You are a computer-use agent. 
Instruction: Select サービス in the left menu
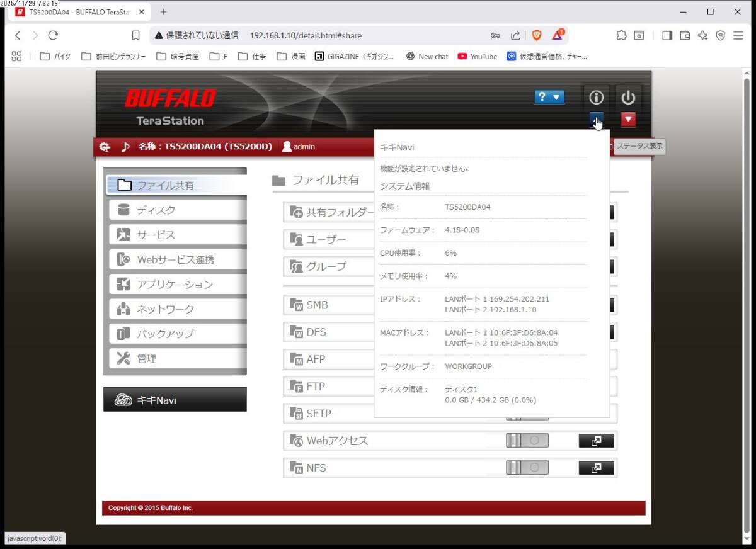[178, 234]
